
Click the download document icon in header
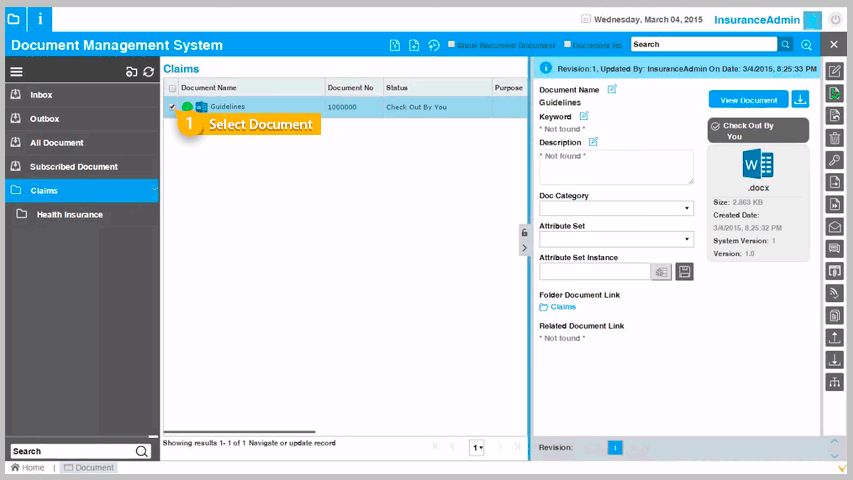pos(414,45)
